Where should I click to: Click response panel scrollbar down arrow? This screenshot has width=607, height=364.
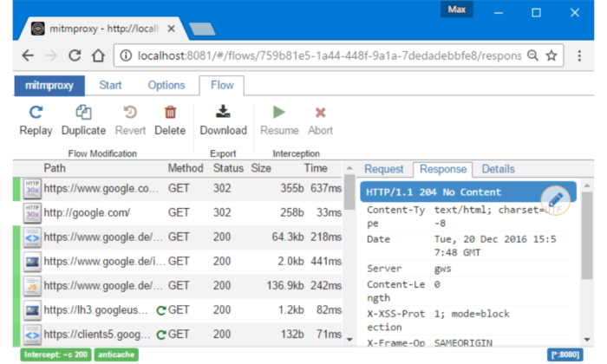(x=587, y=340)
